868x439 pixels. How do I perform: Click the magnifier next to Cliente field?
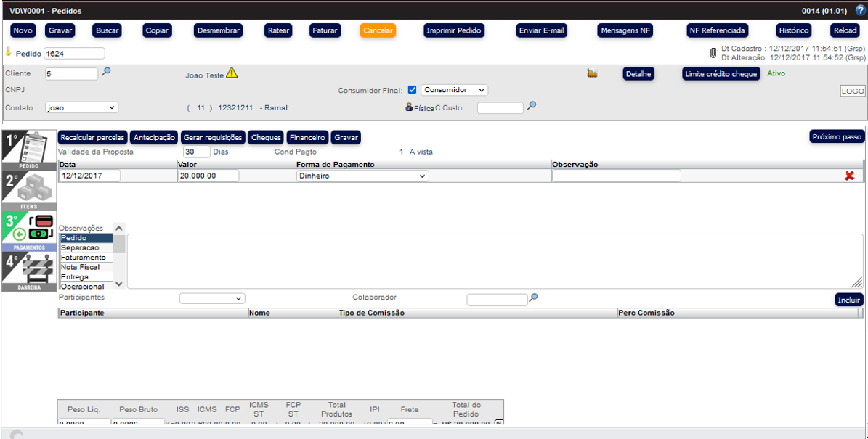point(106,73)
